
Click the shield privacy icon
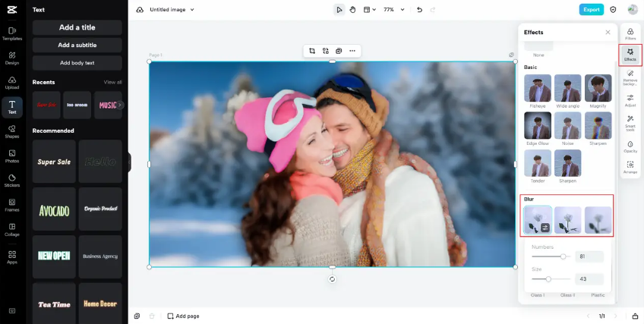613,10
